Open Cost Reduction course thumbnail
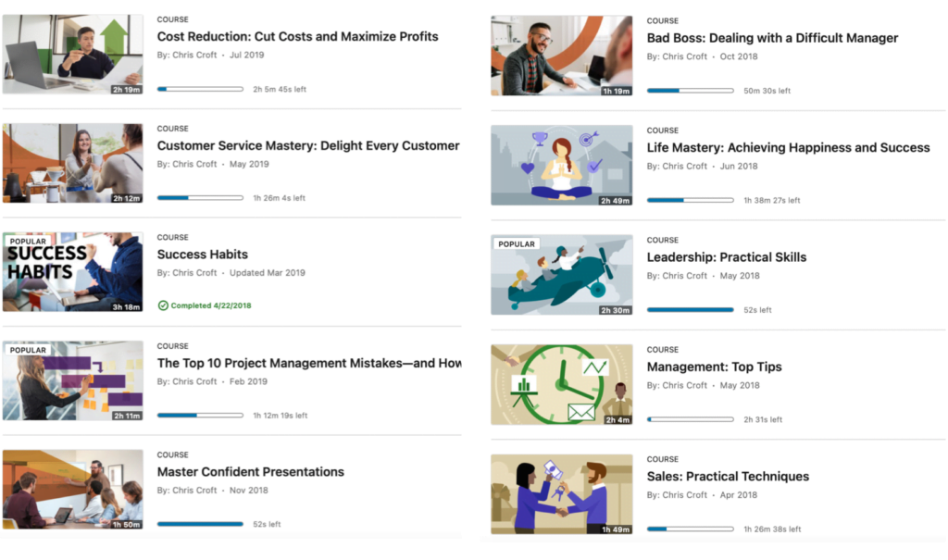948x560 pixels. click(72, 54)
